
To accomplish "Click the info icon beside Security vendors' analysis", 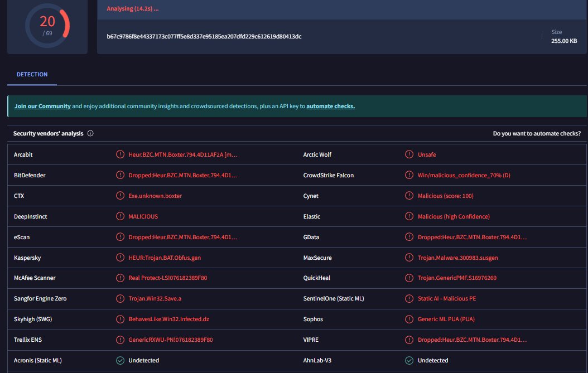I will point(90,133).
